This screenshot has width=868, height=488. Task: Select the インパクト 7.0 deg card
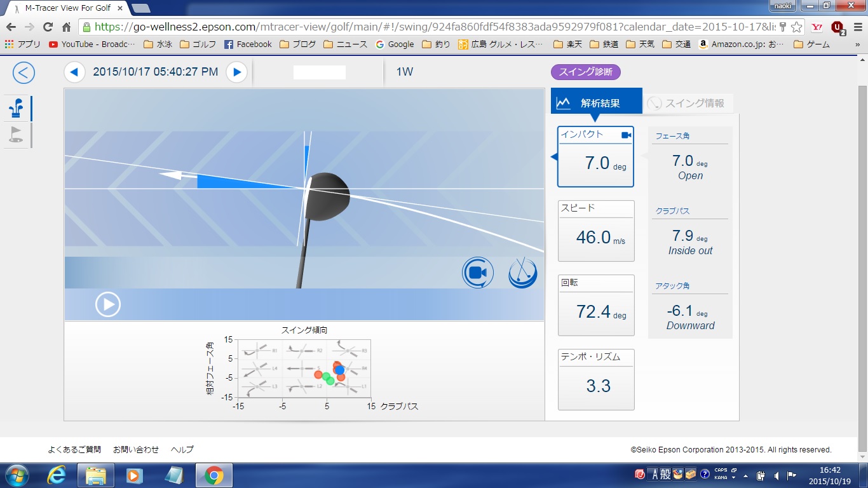point(595,156)
